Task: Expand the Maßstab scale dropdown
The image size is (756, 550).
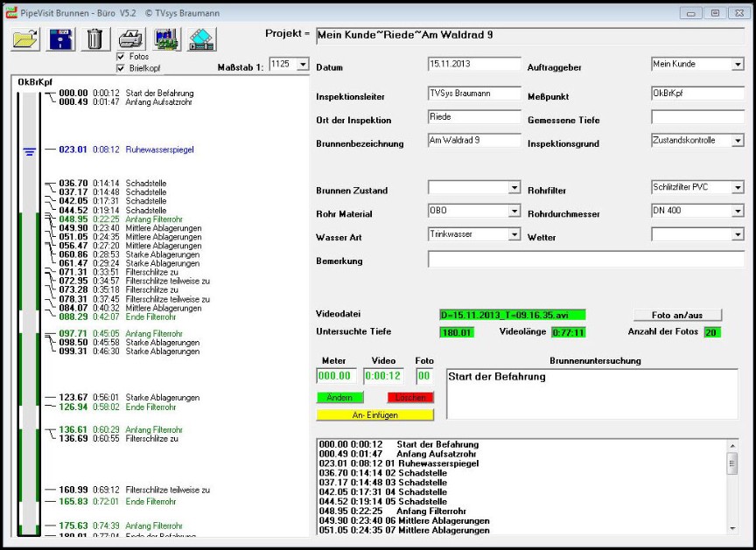Action: [x=303, y=65]
